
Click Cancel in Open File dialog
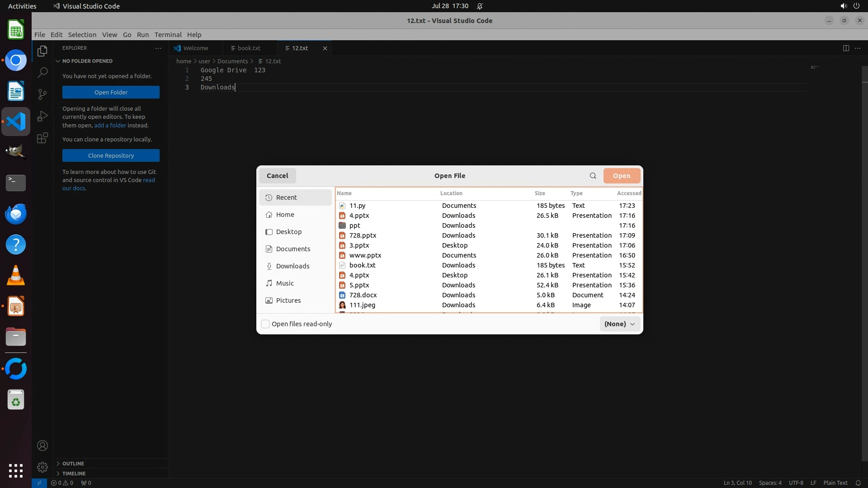[x=277, y=176]
